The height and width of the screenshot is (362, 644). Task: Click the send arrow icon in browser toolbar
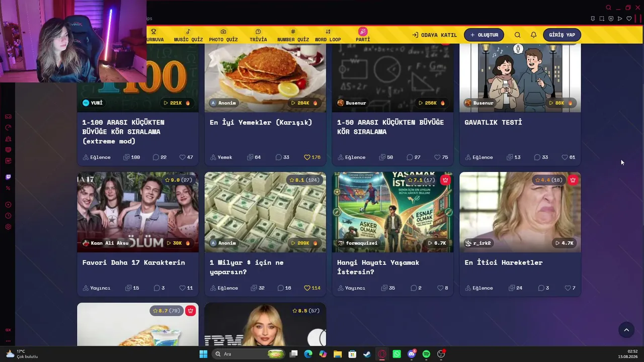(620, 19)
